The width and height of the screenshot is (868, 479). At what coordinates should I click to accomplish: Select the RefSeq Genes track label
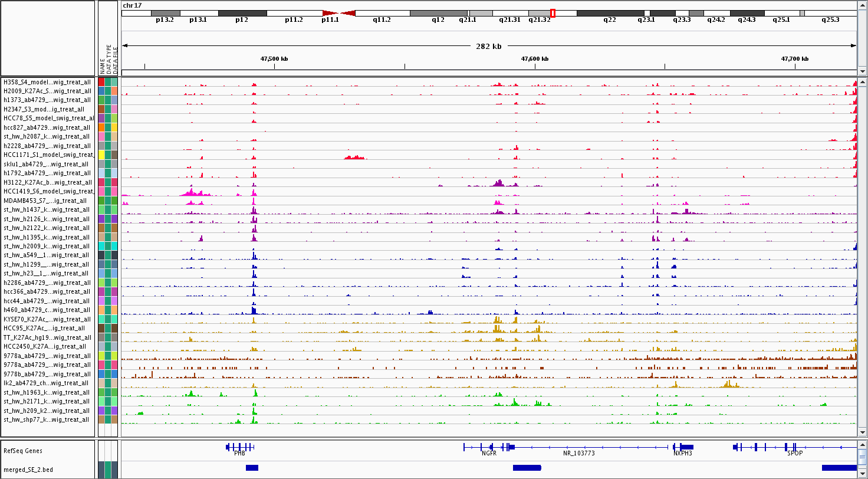coord(22,451)
